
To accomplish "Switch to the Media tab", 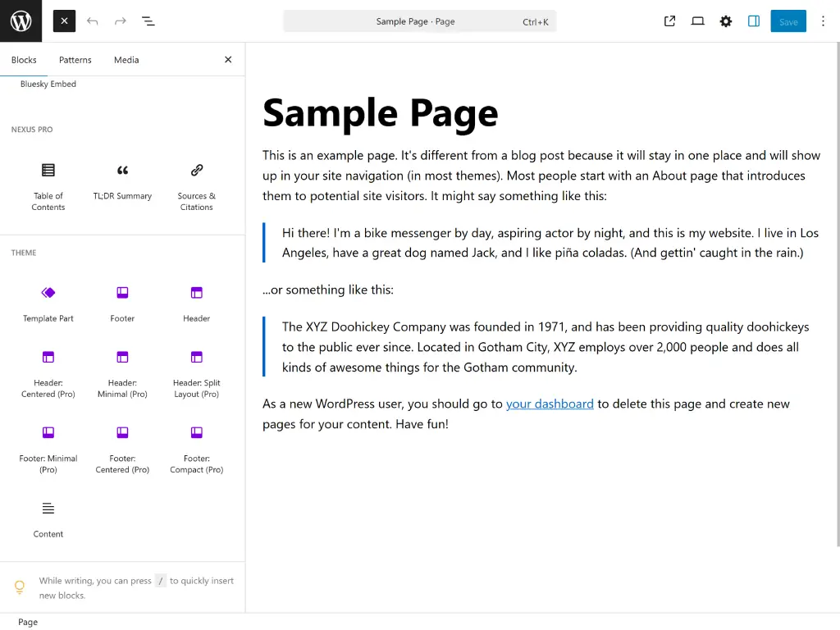I will point(126,59).
